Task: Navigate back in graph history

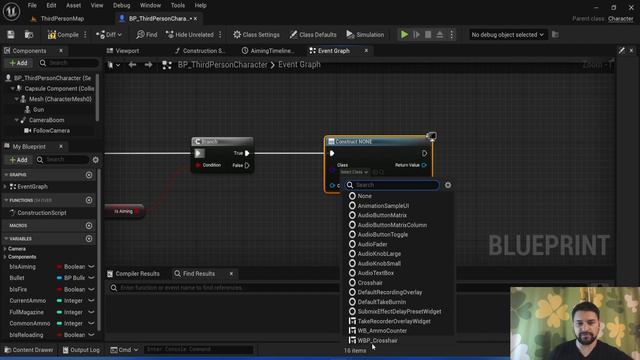Action: click(132, 65)
